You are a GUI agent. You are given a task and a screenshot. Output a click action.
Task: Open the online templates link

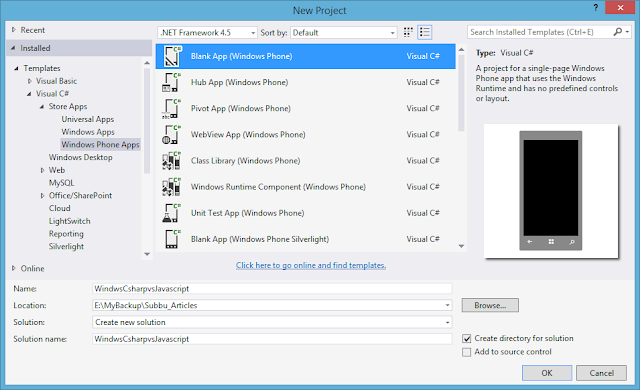click(311, 265)
